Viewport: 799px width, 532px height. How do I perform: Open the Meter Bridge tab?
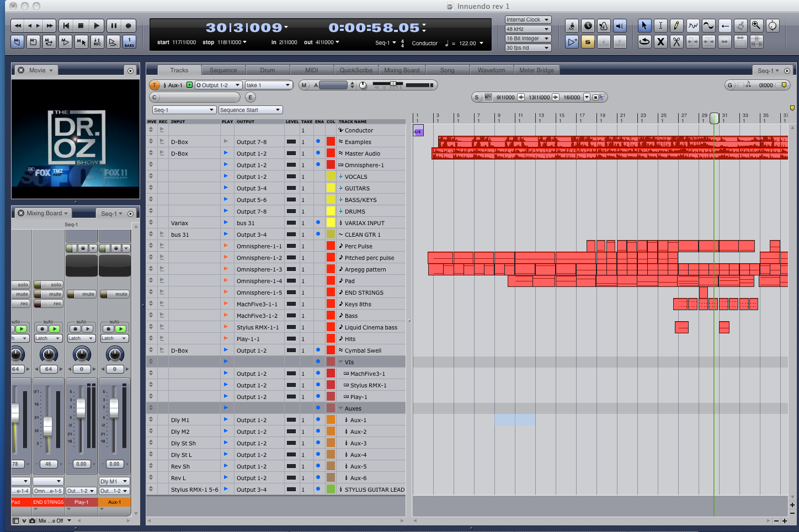(x=537, y=70)
